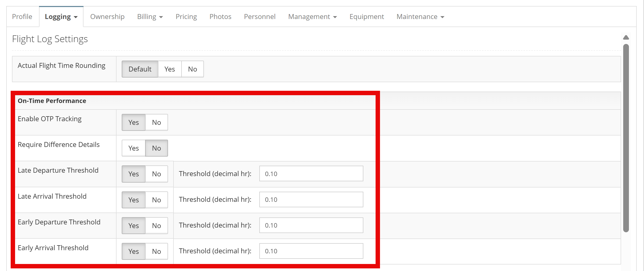
Task: Turn off Late Departure Threshold
Action: pos(156,174)
